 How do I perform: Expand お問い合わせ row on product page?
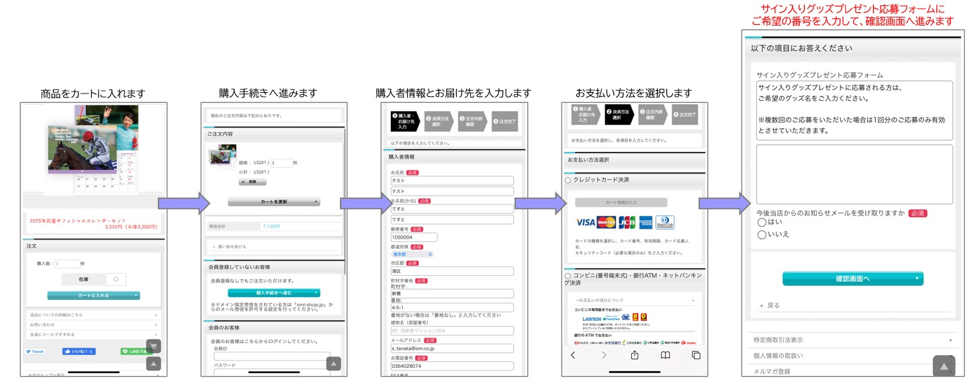pyautogui.click(x=93, y=324)
